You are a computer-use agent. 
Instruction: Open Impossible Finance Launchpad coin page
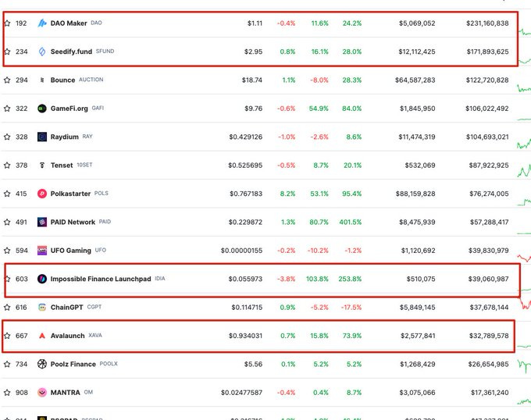coord(101,279)
